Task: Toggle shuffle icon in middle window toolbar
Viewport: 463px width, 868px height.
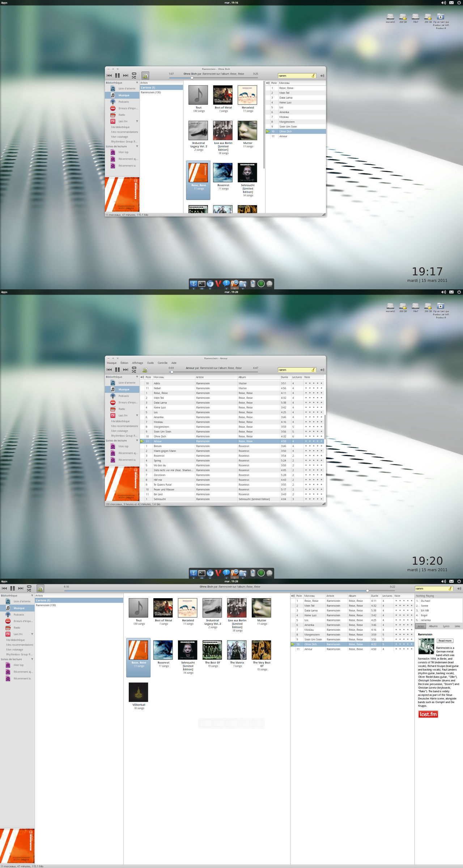Action: 134,370
